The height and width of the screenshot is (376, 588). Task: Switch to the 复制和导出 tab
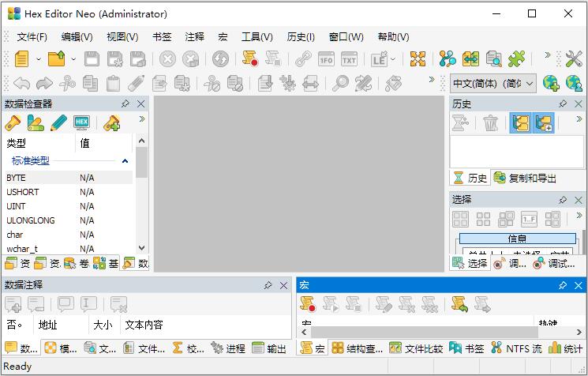point(525,178)
